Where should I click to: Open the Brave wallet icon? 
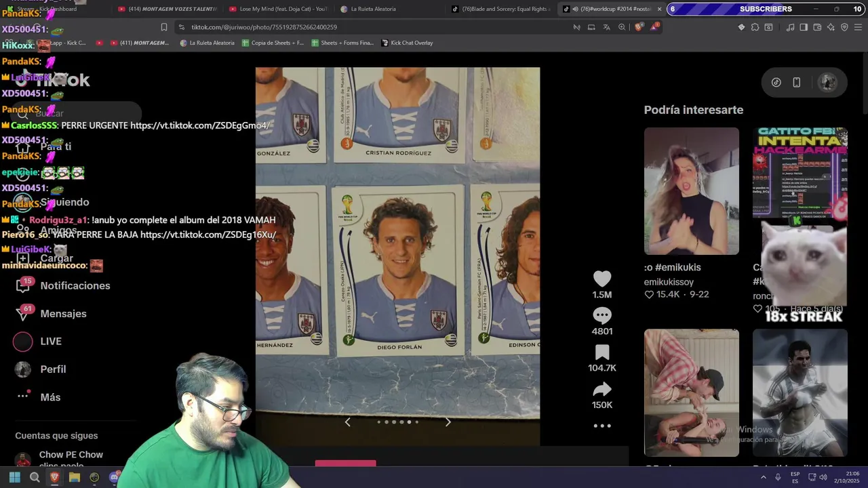pos(817,27)
